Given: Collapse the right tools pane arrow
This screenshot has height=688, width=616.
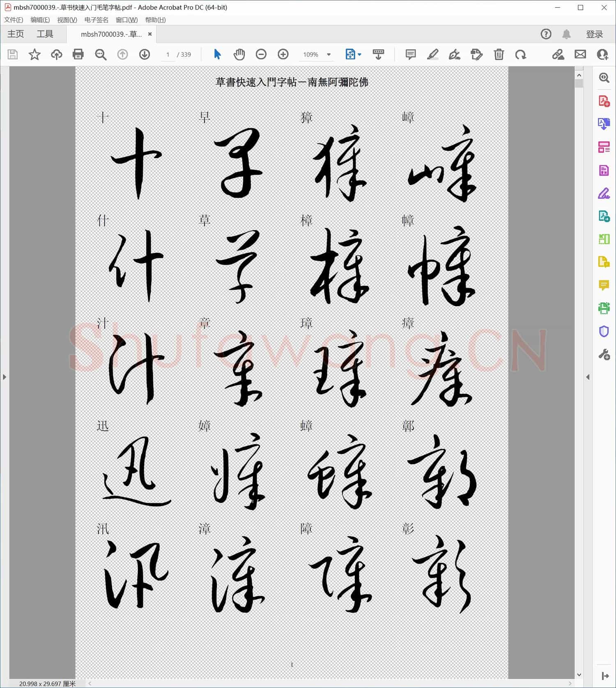Looking at the screenshot, I should point(588,377).
